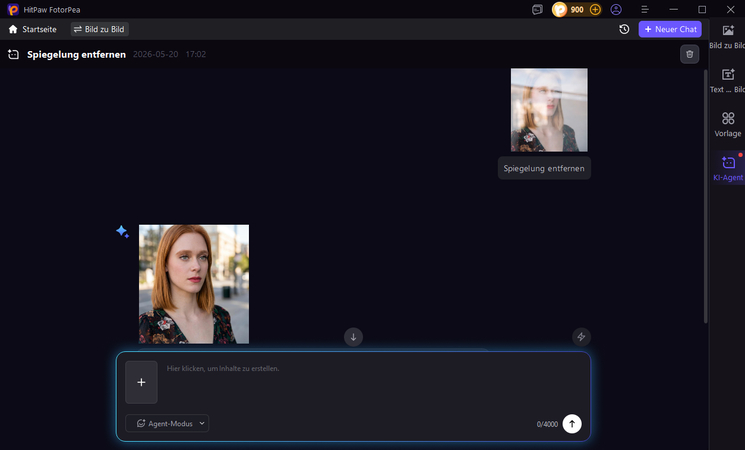Expand the Agent-Modus dropdown
The width and height of the screenshot is (745, 450).
click(167, 423)
